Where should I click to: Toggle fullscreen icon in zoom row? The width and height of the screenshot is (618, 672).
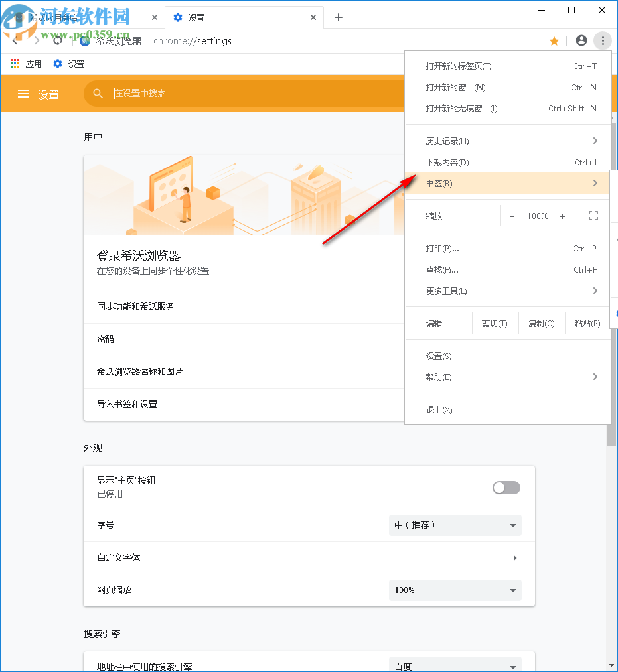[593, 216]
